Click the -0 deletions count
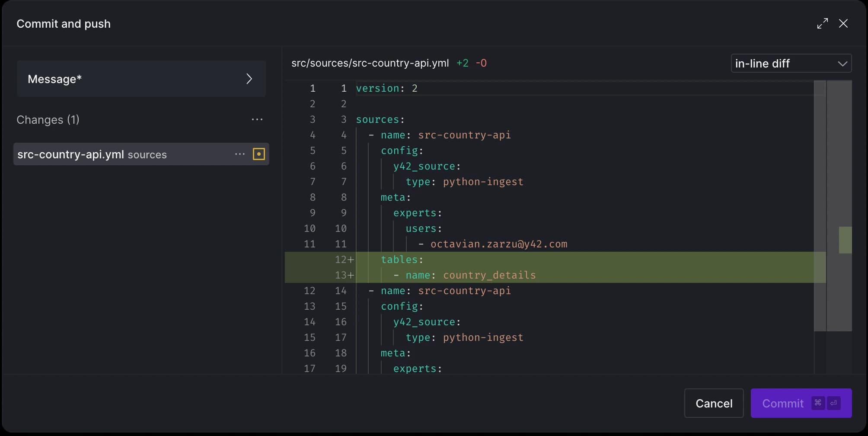This screenshot has width=868, height=436. (481, 63)
